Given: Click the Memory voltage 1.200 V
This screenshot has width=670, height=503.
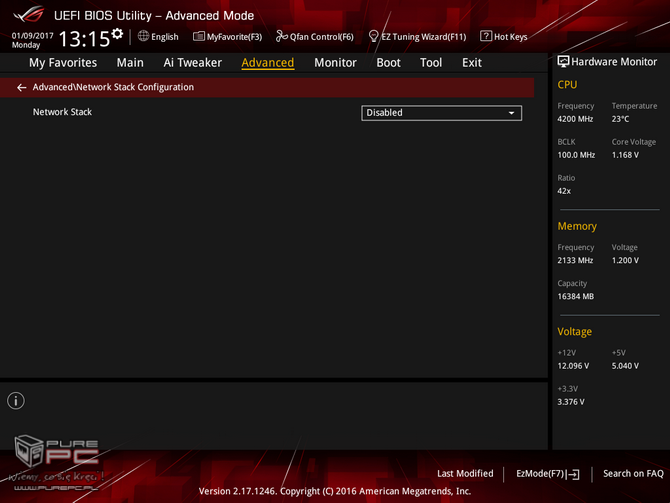Looking at the screenshot, I should click(x=625, y=261).
